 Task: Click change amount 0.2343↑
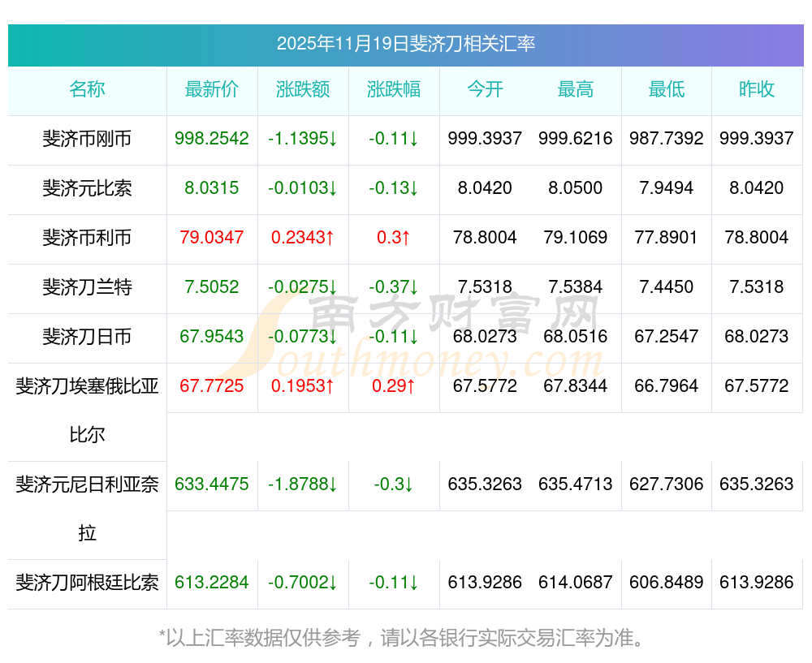[303, 238]
